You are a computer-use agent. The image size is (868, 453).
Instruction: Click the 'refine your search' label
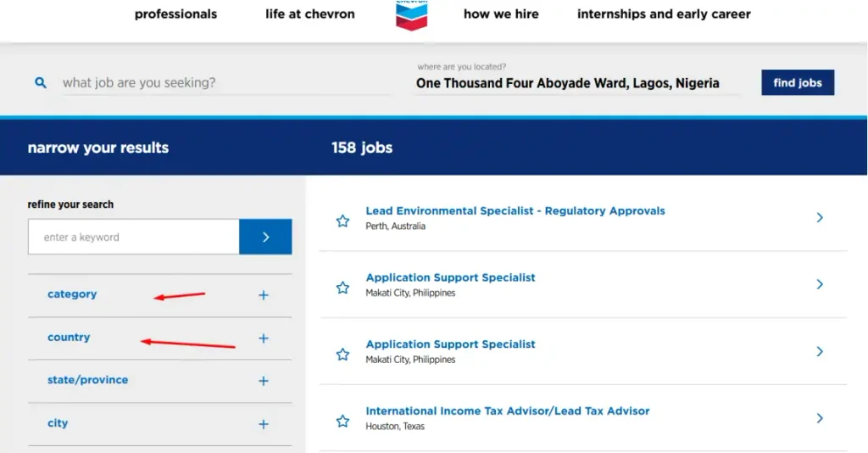pos(70,204)
